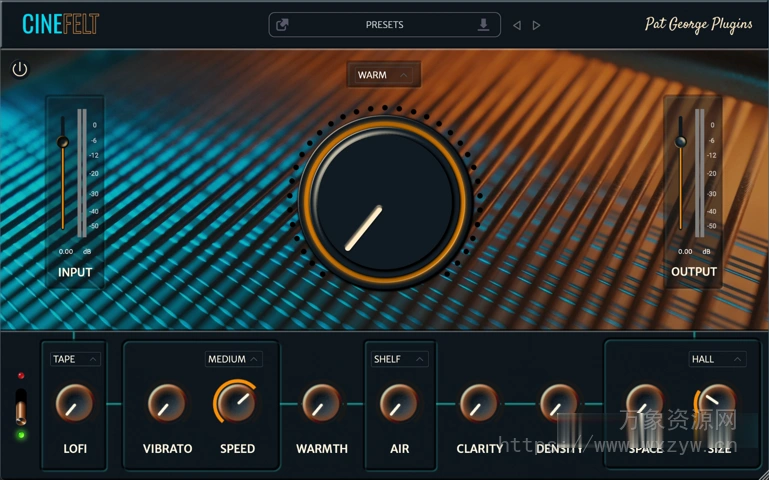769x480 pixels.
Task: Click the large center main knob
Action: (x=384, y=202)
